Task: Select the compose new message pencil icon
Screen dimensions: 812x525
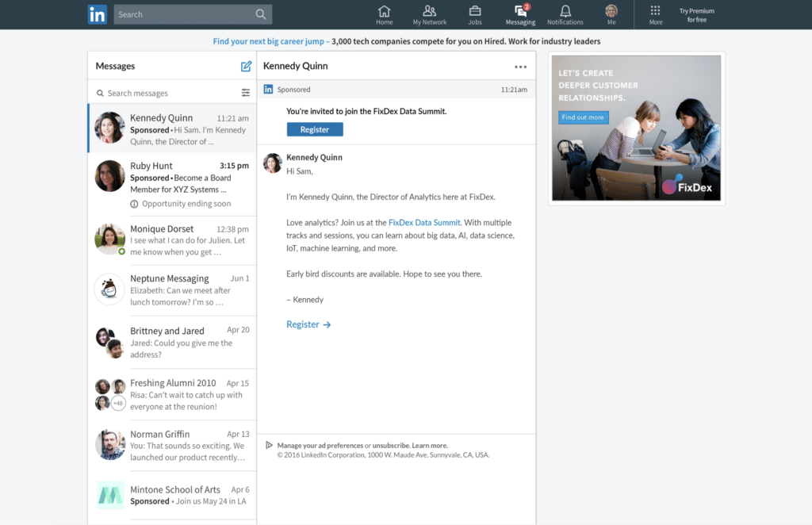Action: click(x=247, y=66)
